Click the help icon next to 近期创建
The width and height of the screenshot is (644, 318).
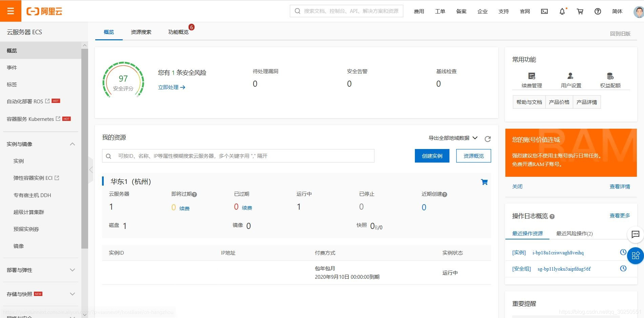[x=445, y=194]
